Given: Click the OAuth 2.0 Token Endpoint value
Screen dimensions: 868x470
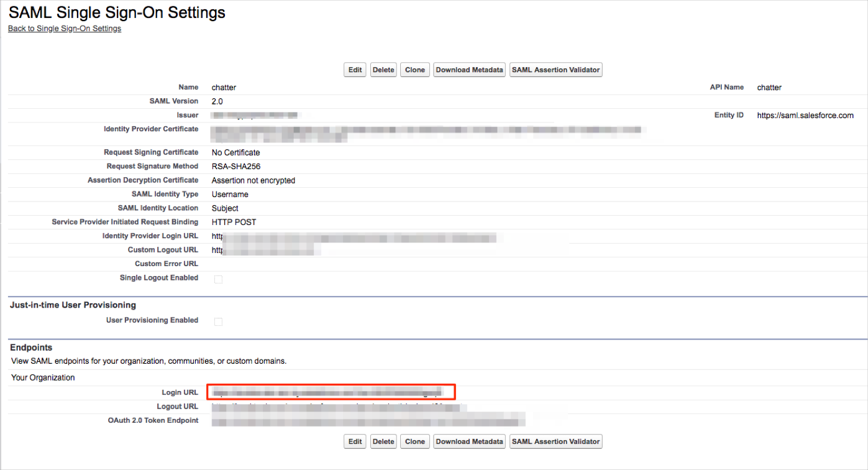Looking at the screenshot, I should pos(367,421).
